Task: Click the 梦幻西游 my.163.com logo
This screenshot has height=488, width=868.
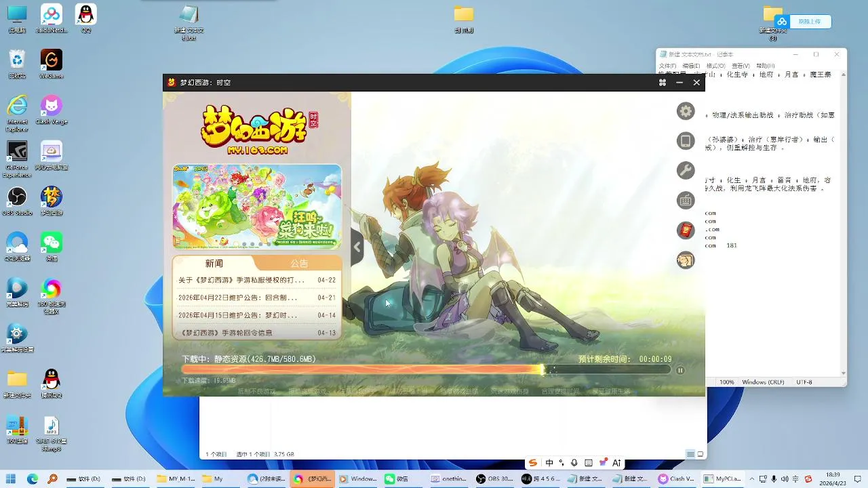Action: coord(258,131)
